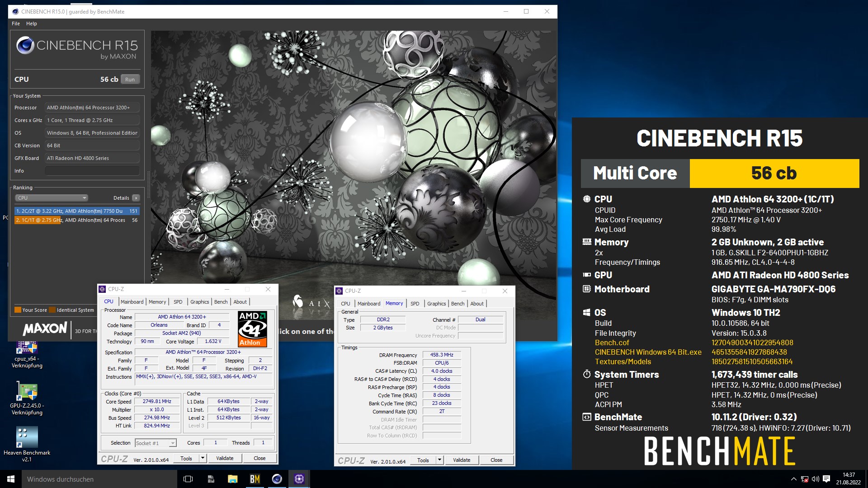
Task: Select ranking entry 2C/2T Athlon 7750
Action: pyautogui.click(x=77, y=211)
